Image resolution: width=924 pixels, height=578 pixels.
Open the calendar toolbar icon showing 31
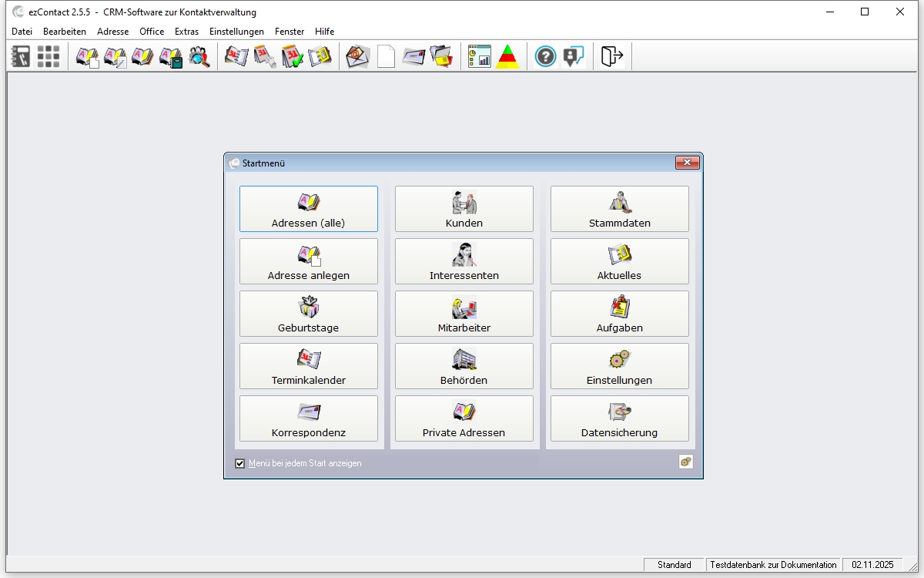point(236,56)
